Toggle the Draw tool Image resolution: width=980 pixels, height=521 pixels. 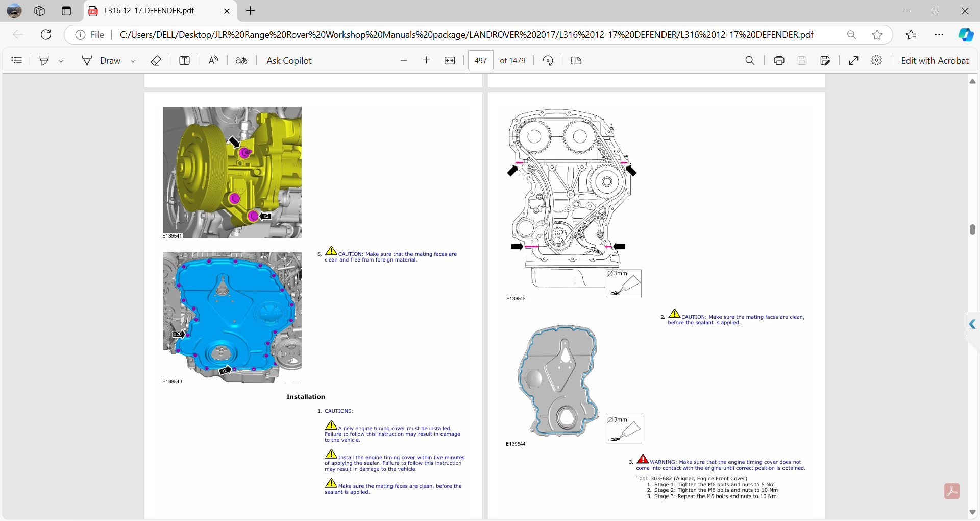coord(102,60)
